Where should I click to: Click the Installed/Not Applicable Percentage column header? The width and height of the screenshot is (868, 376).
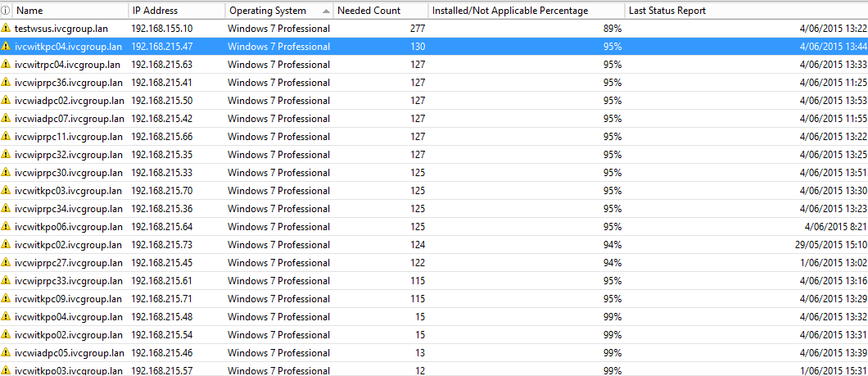526,11
